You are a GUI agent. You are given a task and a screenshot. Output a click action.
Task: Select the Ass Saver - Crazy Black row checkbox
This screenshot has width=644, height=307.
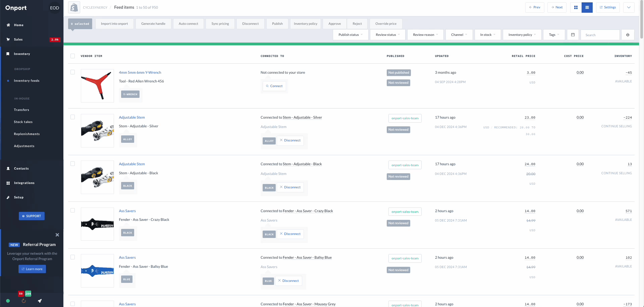coord(72,210)
